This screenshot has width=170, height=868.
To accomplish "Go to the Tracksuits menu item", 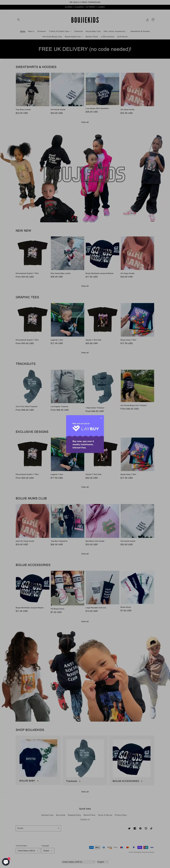I will pos(78,31).
